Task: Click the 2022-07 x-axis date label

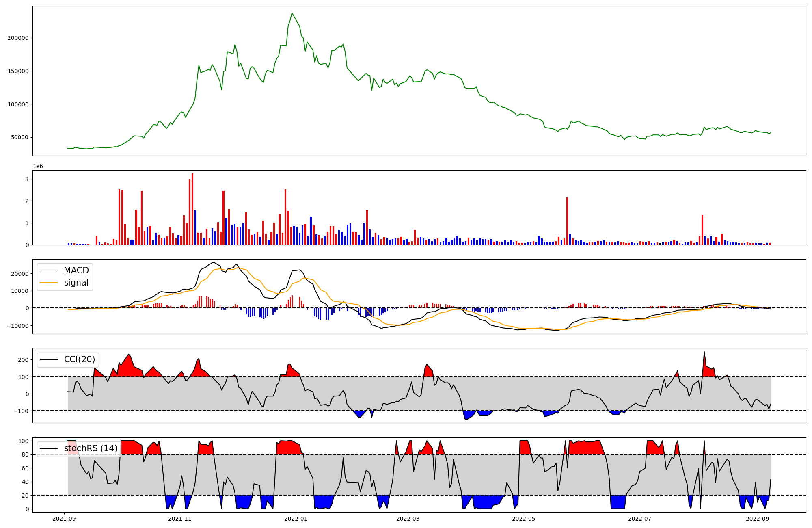Action: coord(640,519)
